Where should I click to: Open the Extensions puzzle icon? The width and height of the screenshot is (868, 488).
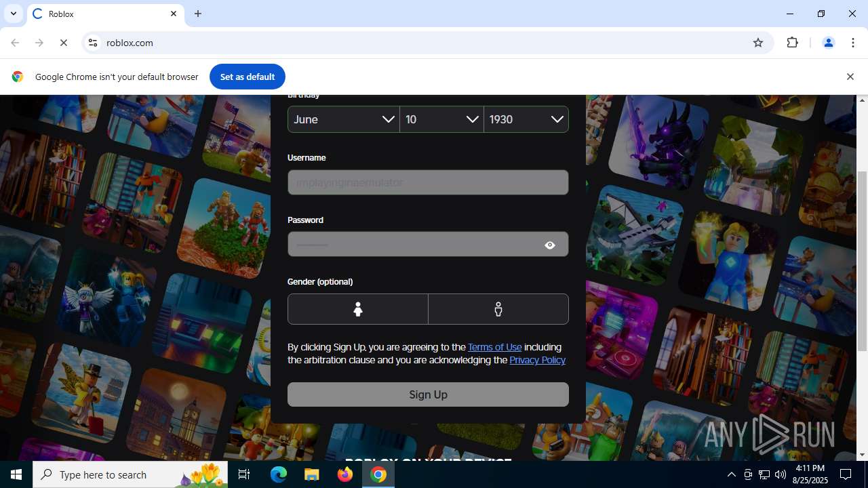[x=792, y=43]
